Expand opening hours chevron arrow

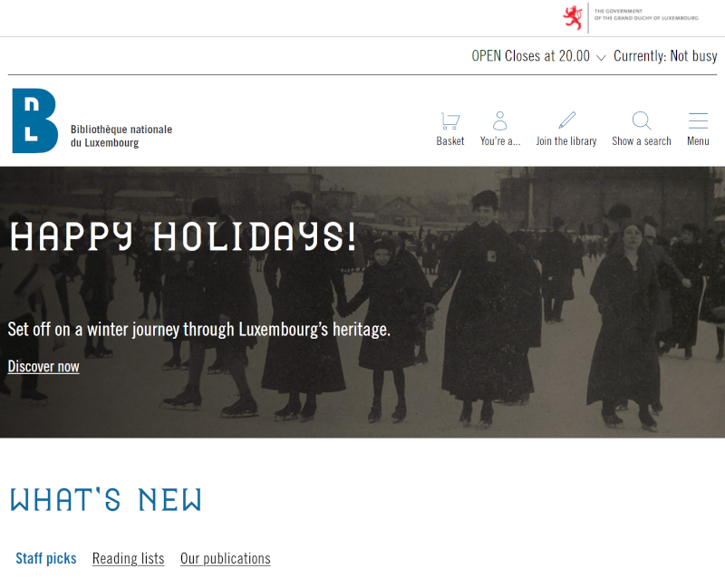click(x=601, y=57)
